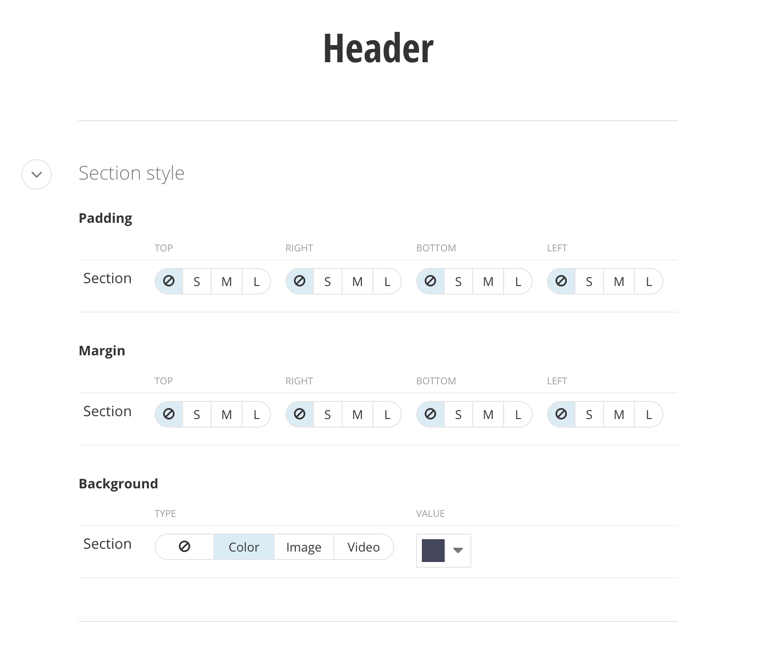760x648 pixels.
Task: Switch Background type to Image
Action: pyautogui.click(x=304, y=547)
